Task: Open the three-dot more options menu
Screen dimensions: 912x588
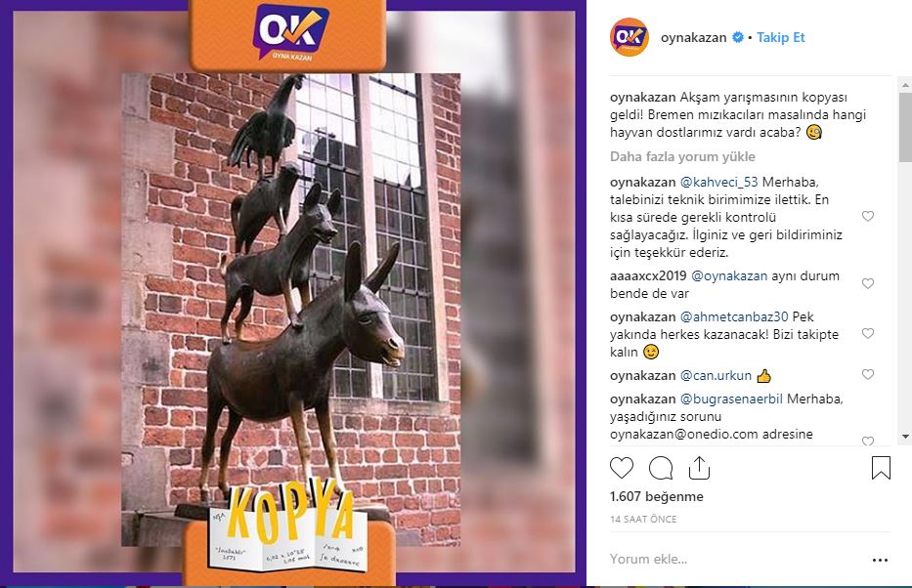Action: coord(880,560)
